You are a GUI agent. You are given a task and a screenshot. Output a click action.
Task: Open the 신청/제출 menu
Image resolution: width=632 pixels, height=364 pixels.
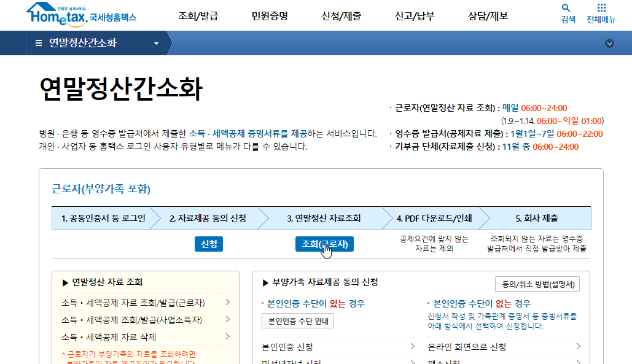[x=341, y=16]
